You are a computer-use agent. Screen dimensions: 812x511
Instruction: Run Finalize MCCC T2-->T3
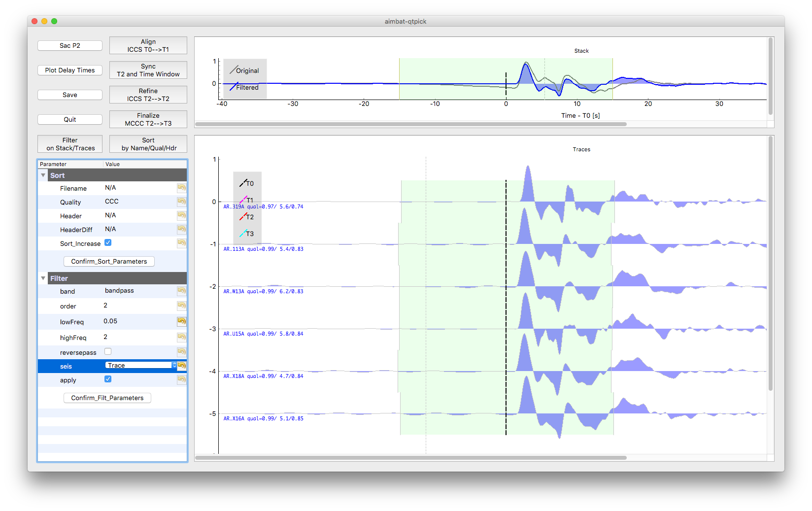[148, 119]
